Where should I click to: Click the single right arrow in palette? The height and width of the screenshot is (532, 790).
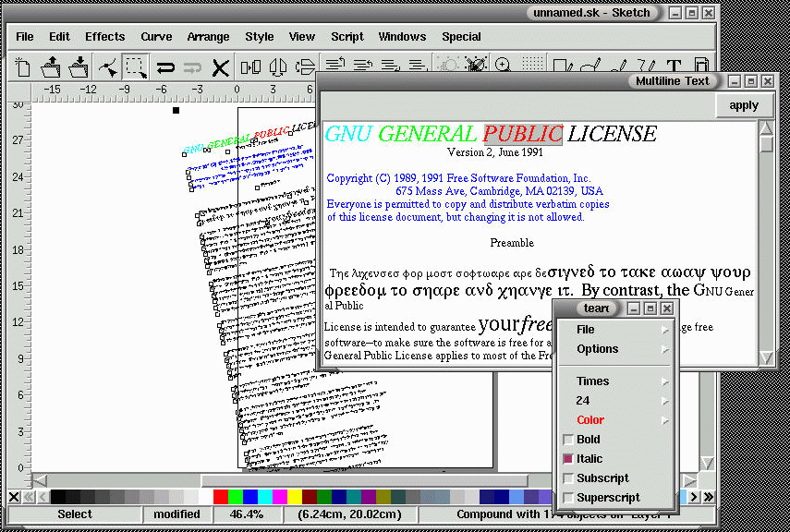point(694,497)
